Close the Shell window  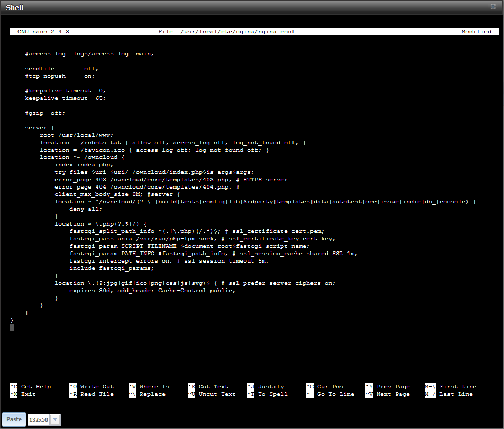[x=493, y=7]
